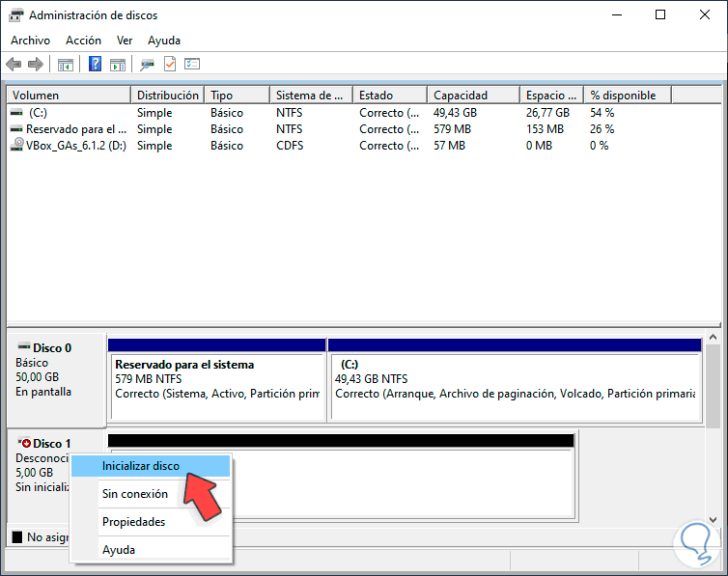The width and height of the screenshot is (728, 576).
Task: Open the Acción menu
Action: 83,41
